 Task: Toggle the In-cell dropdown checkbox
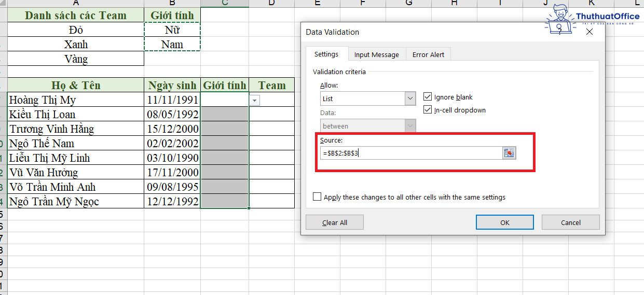tap(428, 110)
